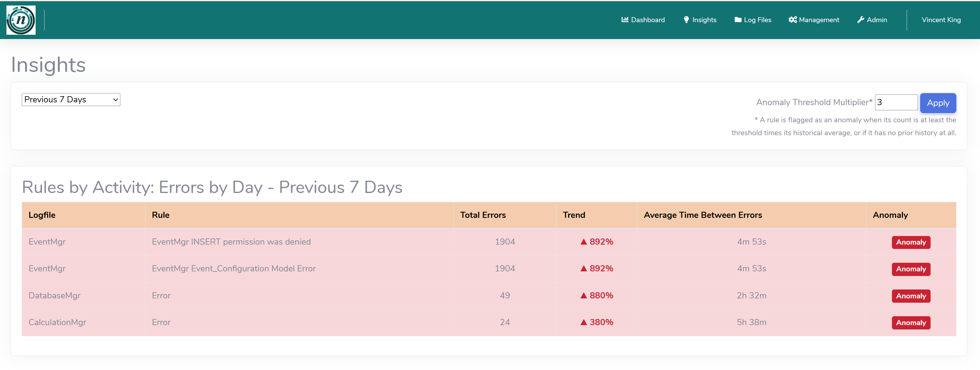
Task: Click the Log Files folder icon
Action: [x=738, y=20]
